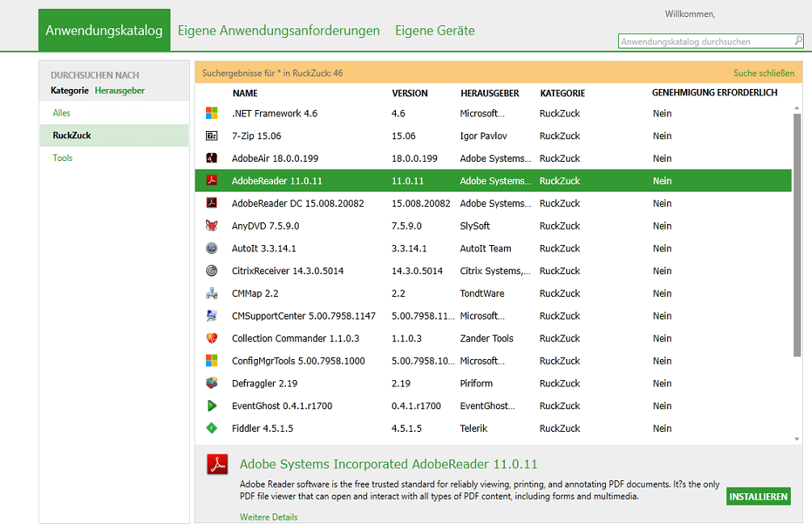
Task: Click the details title Adobe Systems Incorporated AdobeReader 11.0.11
Action: 389,464
